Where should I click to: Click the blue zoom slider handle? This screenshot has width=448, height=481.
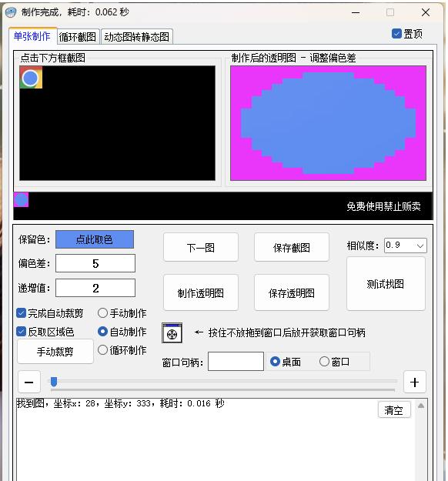54,382
